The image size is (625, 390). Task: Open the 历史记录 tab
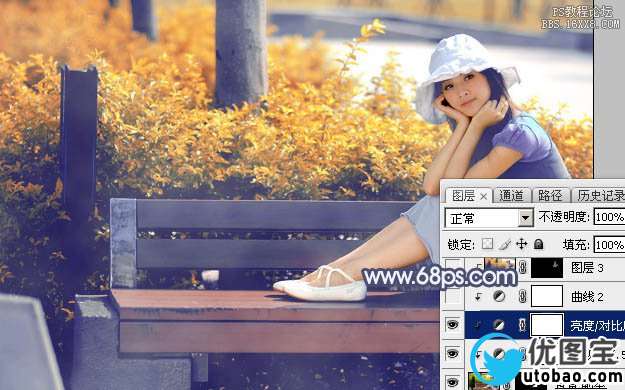coord(600,195)
